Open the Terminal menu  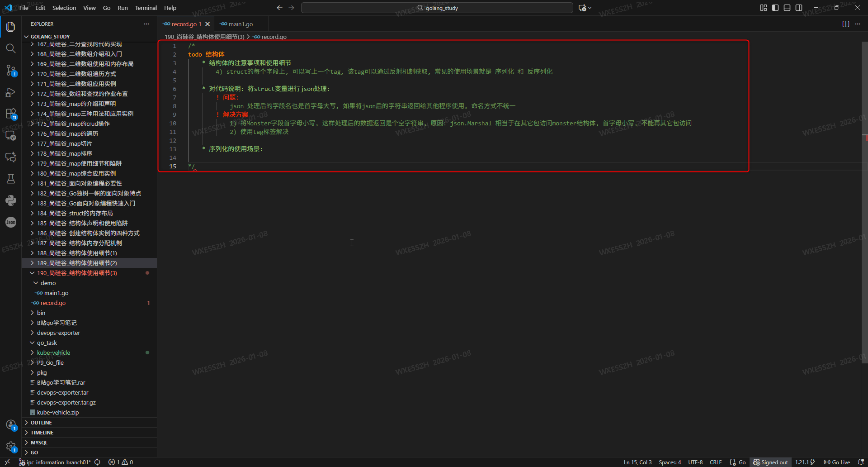(146, 8)
